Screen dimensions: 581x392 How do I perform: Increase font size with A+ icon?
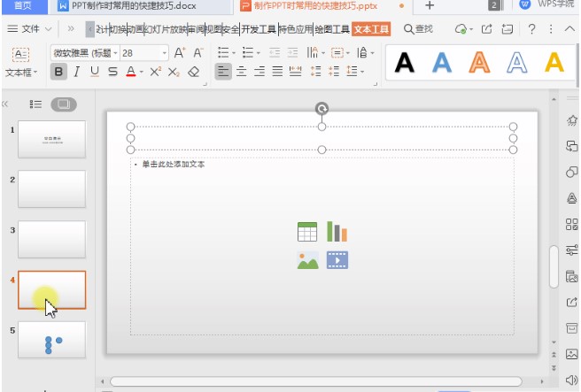point(179,53)
